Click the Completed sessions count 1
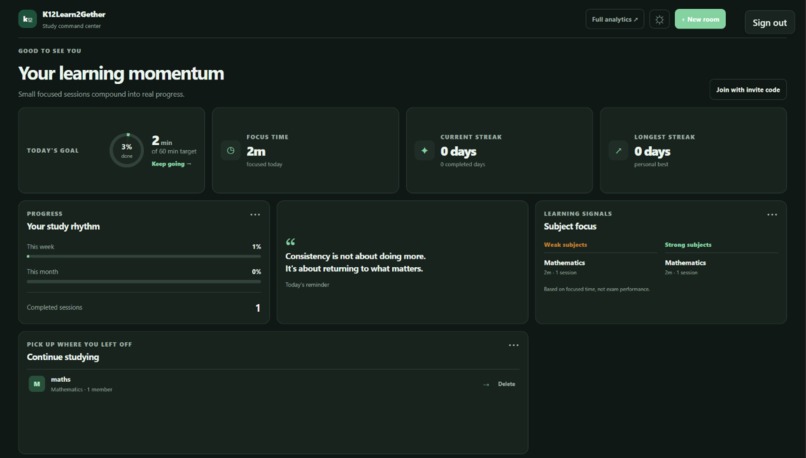Image resolution: width=806 pixels, height=458 pixels. [x=258, y=308]
